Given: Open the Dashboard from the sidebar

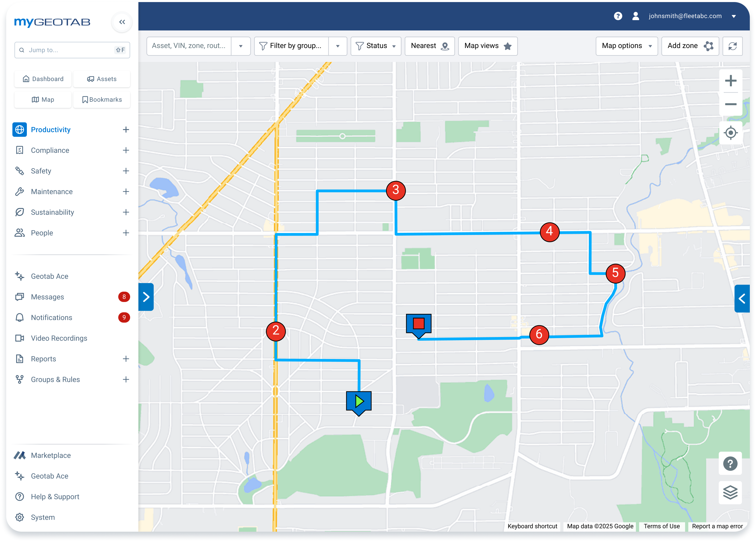Looking at the screenshot, I should pyautogui.click(x=43, y=79).
